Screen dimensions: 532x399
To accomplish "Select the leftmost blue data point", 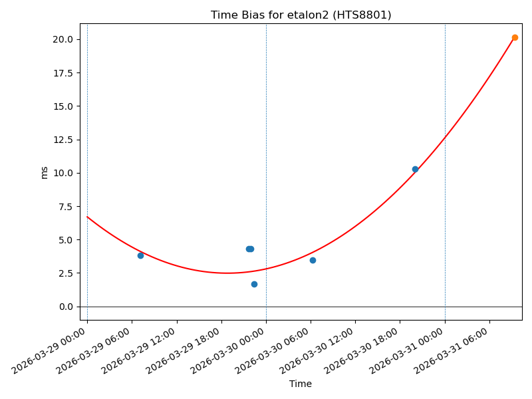I will point(140,255).
